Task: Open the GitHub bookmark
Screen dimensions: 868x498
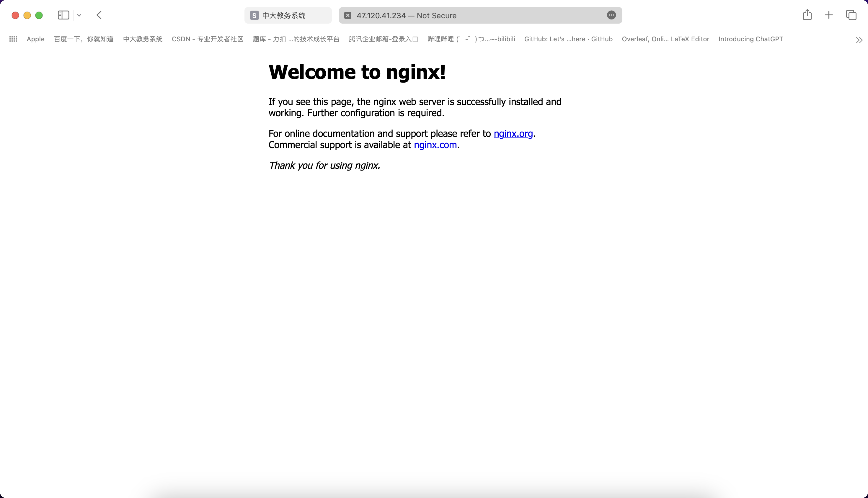Action: 568,39
